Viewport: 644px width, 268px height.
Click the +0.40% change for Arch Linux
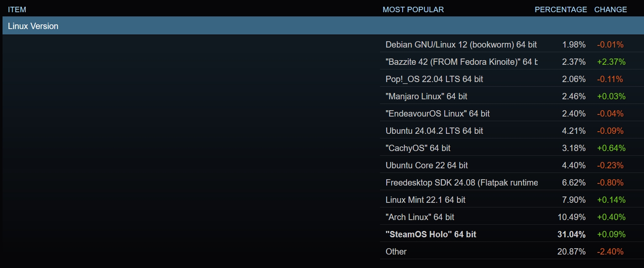pos(611,217)
